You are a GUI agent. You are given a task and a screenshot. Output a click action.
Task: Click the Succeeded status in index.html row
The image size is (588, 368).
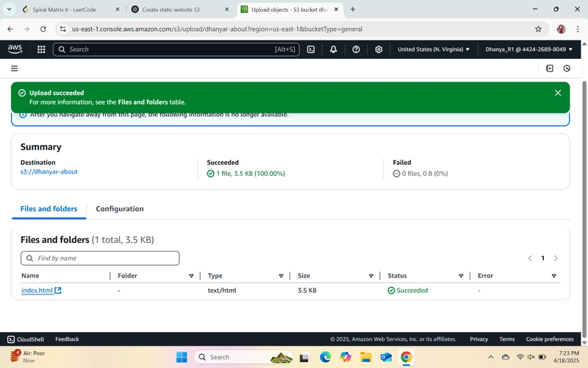coord(408,290)
